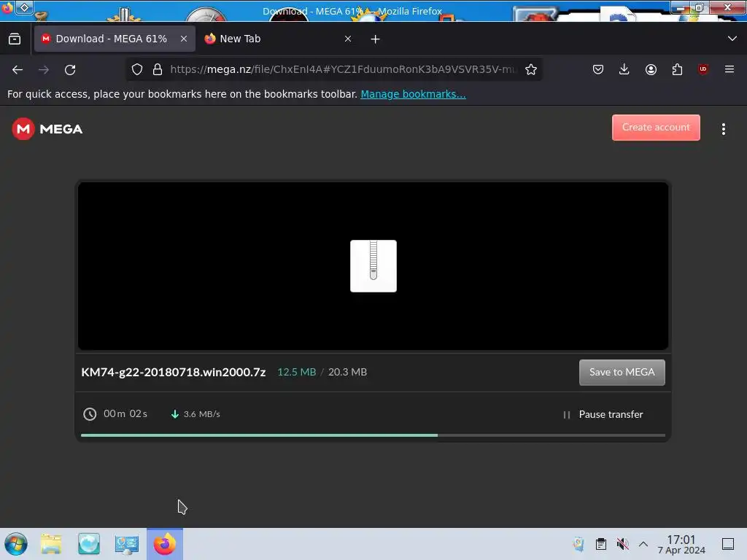Click the MEGA logo
The height and width of the screenshot is (560, 747).
click(x=47, y=129)
